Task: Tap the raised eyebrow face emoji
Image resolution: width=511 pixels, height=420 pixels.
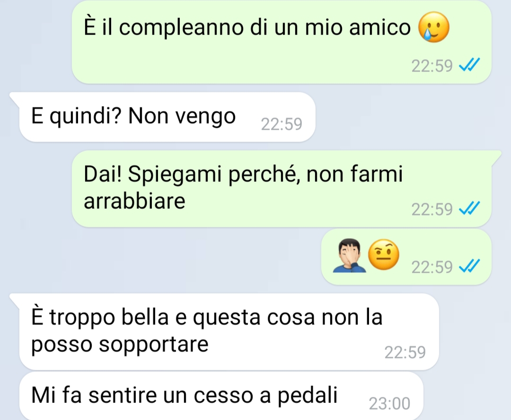Action: click(x=384, y=255)
